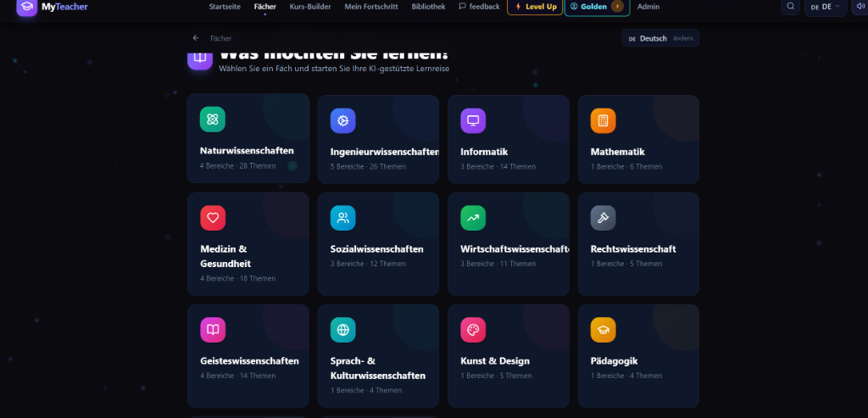Open Mein Fortschritt page
This screenshot has width=868, height=418.
(x=371, y=7)
